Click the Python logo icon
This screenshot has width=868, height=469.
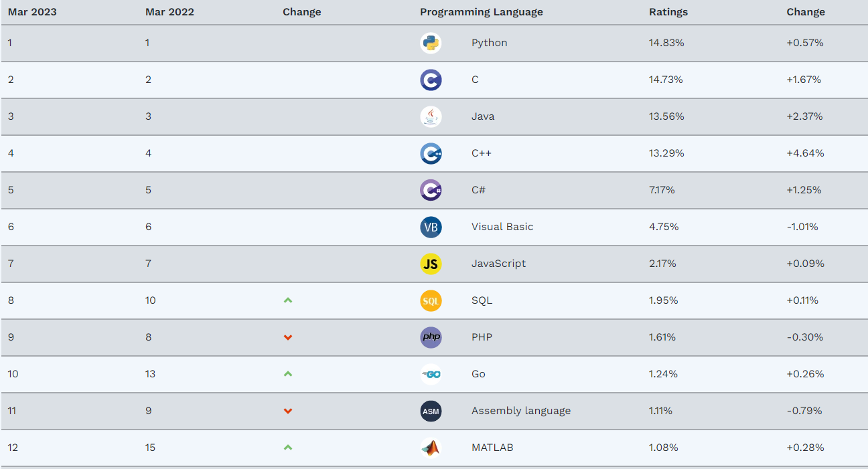(431, 43)
